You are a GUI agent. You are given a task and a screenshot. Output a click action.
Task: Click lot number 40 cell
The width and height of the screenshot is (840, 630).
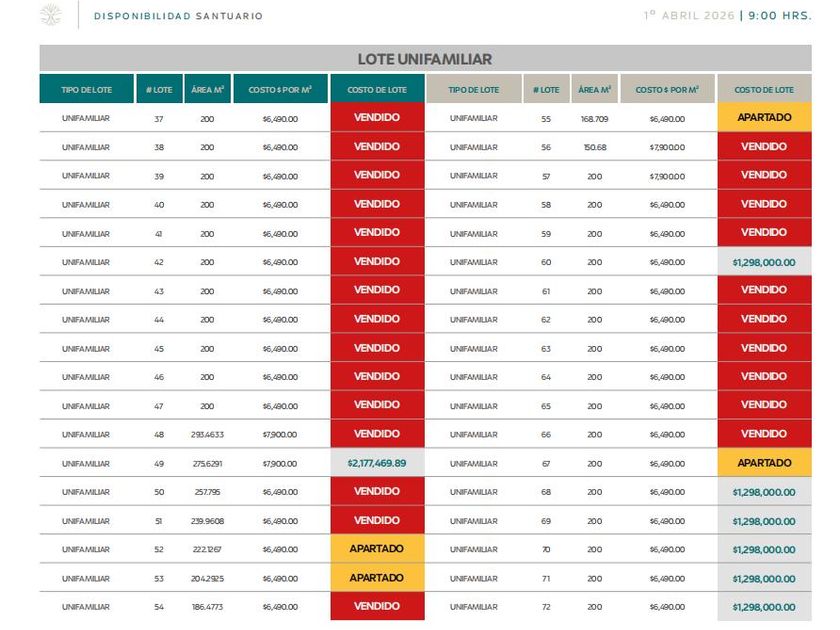pyautogui.click(x=159, y=205)
